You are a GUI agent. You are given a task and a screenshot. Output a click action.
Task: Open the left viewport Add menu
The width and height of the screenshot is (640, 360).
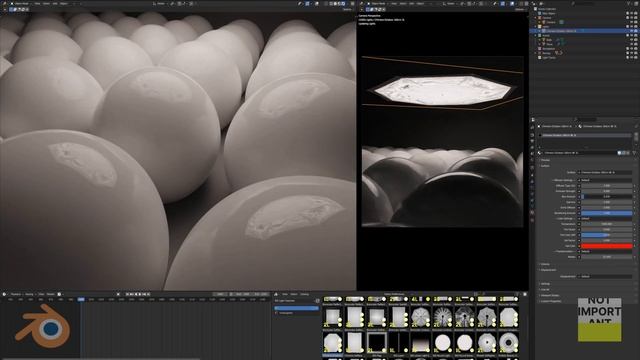(x=55, y=3)
